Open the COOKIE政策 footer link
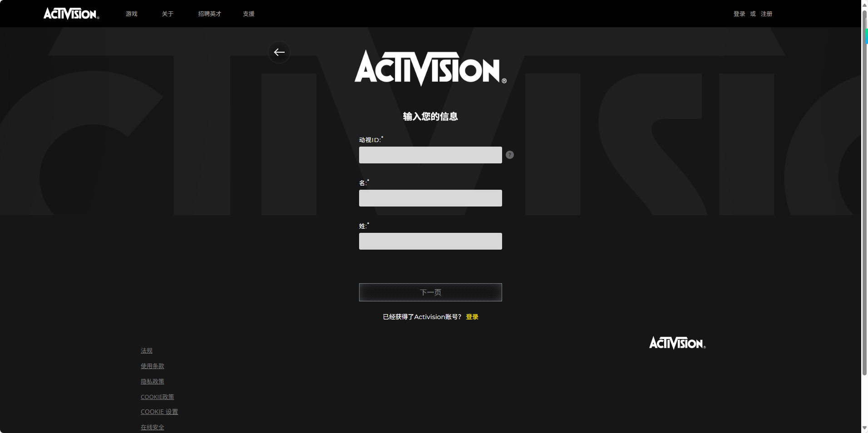The image size is (868, 433). pyautogui.click(x=158, y=397)
